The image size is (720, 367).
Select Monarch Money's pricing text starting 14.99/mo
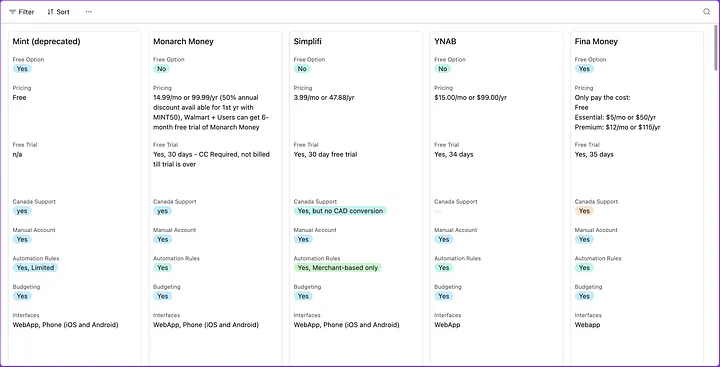pyautogui.click(x=212, y=113)
